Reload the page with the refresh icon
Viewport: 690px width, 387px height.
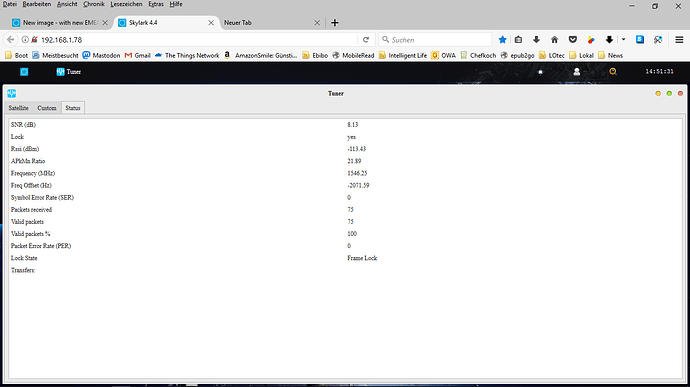pyautogui.click(x=366, y=40)
